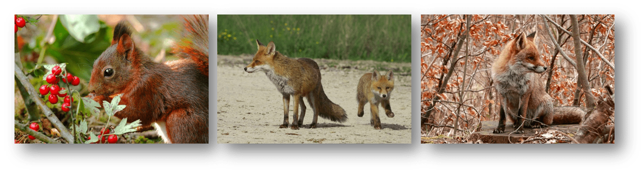Select the red squirrel photo
The image size is (644, 173).
tap(112, 79)
